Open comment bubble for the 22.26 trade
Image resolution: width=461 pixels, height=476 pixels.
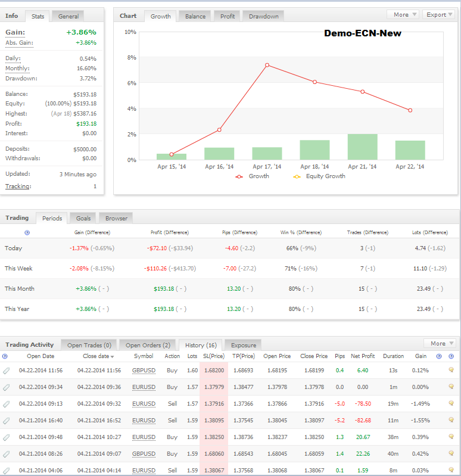coord(451,453)
